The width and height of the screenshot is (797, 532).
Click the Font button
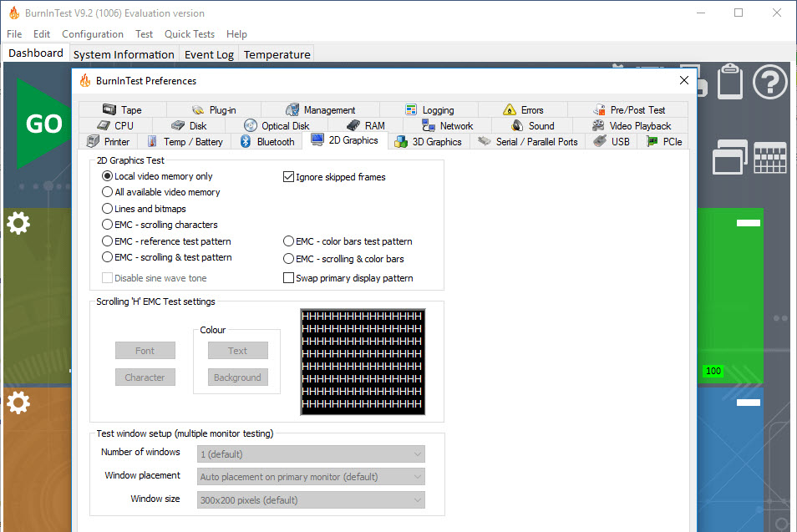(145, 351)
